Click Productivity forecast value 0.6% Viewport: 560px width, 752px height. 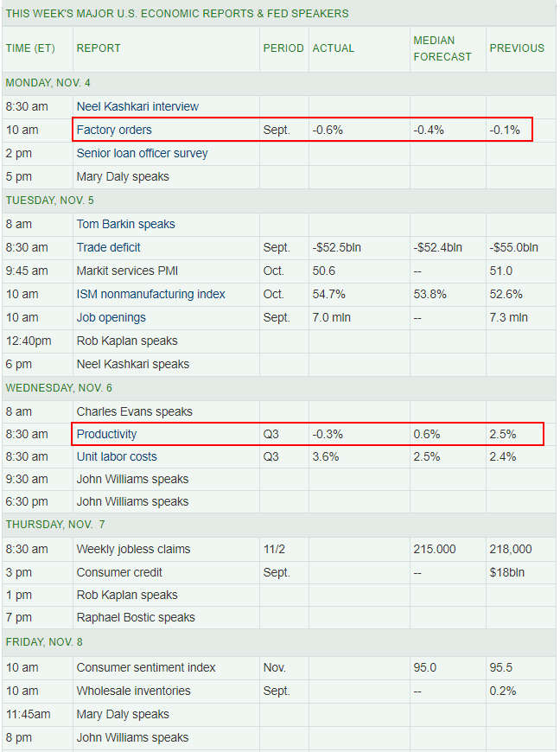point(427,434)
